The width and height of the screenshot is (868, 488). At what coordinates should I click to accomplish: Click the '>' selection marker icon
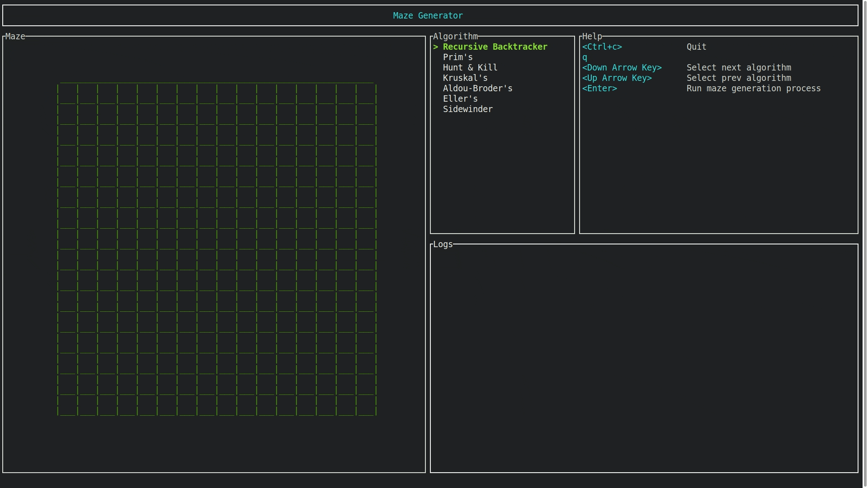[435, 47]
